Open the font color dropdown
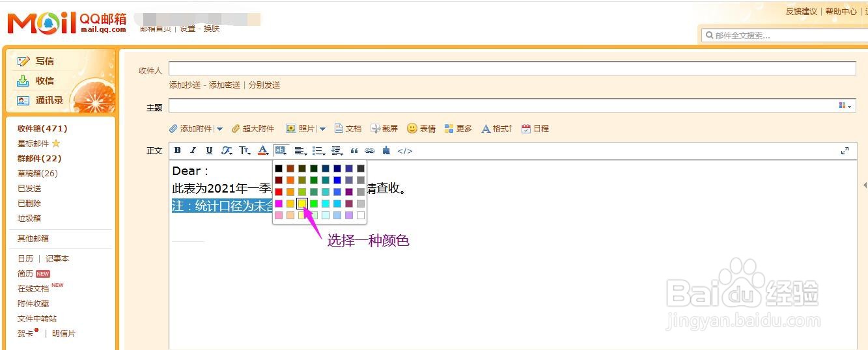This screenshot has width=868, height=350. click(x=262, y=150)
